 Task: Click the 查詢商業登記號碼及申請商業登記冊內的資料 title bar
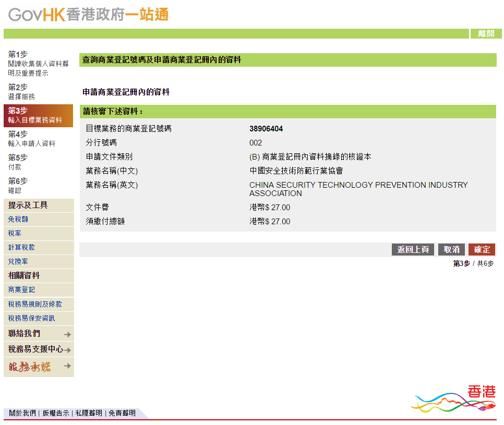(x=287, y=60)
